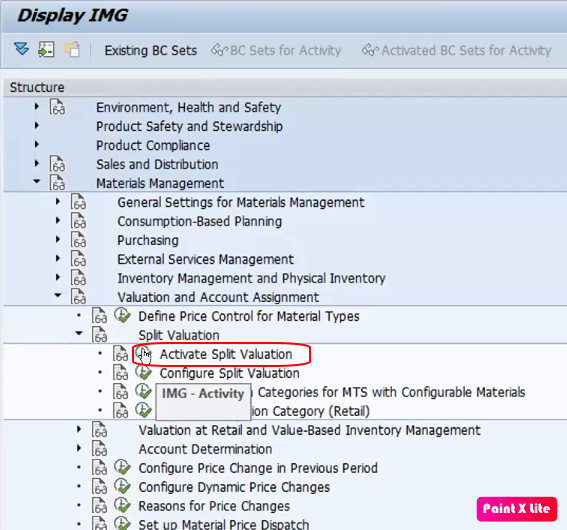Click the yellow BC Set toolbar icon
This screenshot has width=567, height=530.
(72, 50)
